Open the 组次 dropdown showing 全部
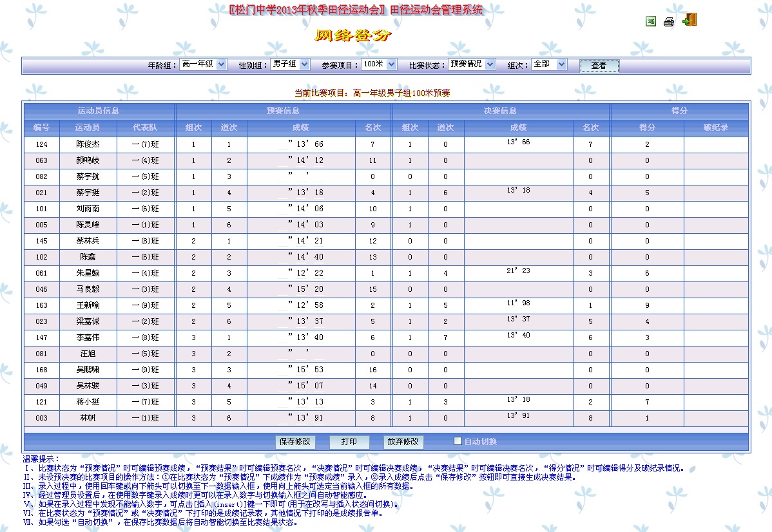This screenshot has height=532, width=772. click(549, 64)
